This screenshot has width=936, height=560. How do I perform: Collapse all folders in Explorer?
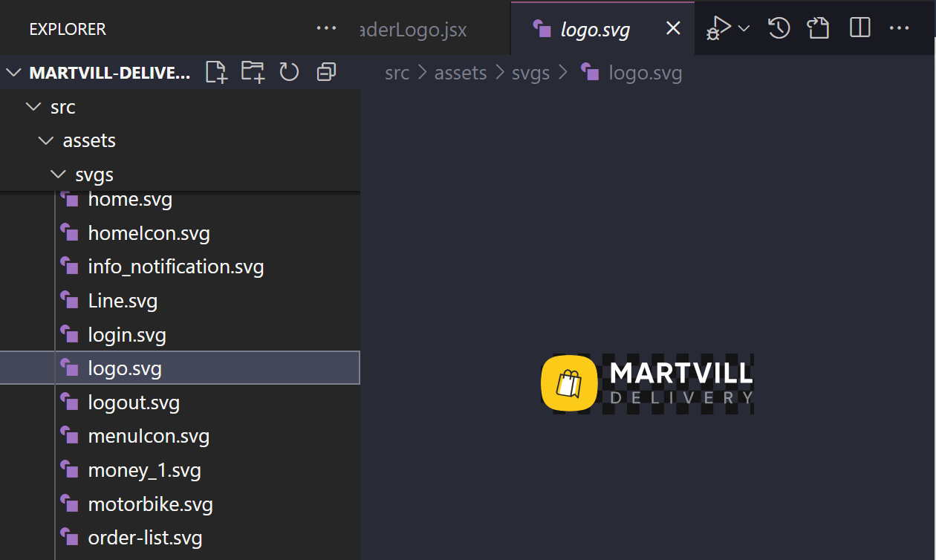pyautogui.click(x=325, y=72)
